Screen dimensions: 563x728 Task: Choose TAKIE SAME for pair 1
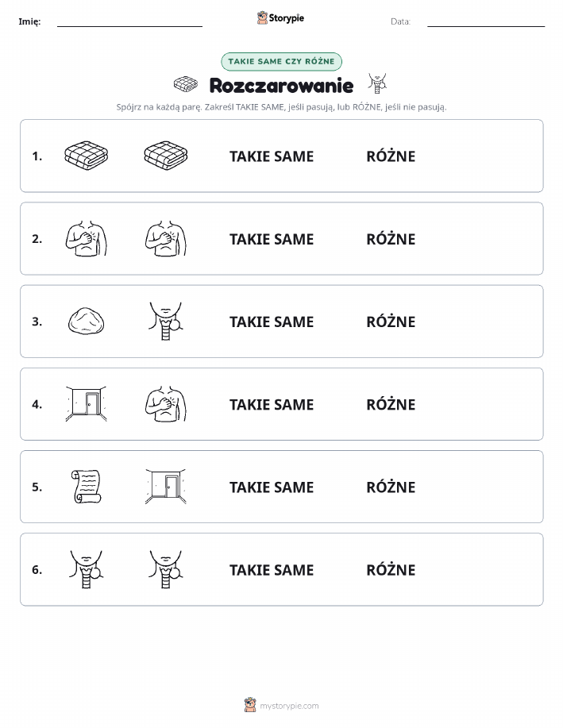tap(272, 156)
